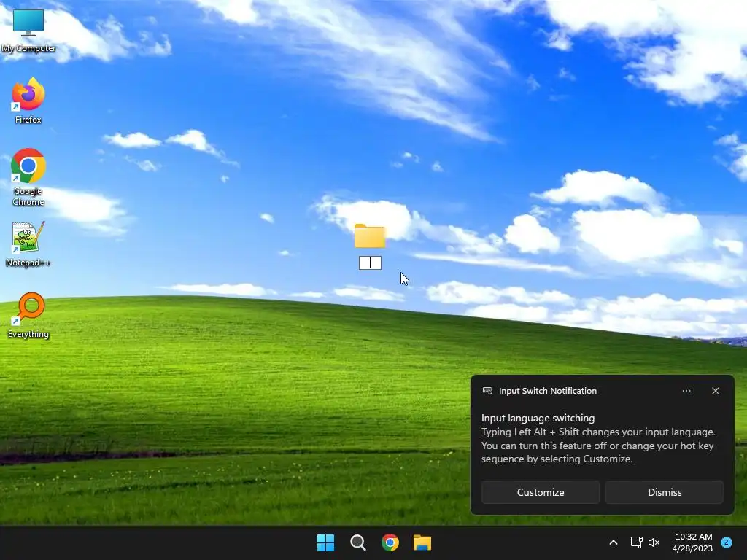Click the 'Input language switching' heading
The height and width of the screenshot is (560, 747).
click(x=538, y=418)
